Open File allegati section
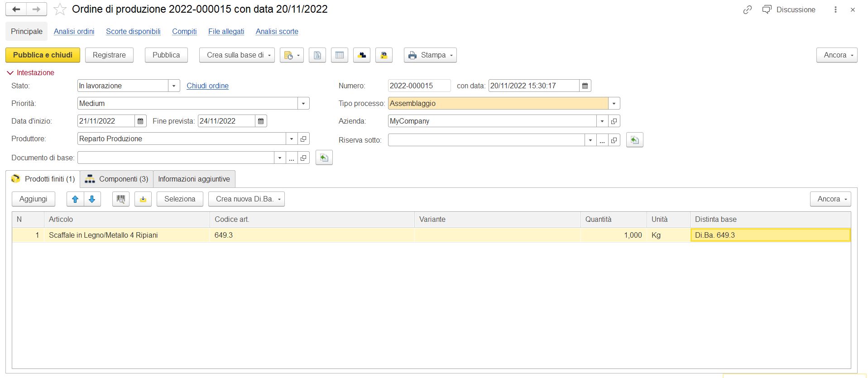The width and height of the screenshot is (868, 378). pyautogui.click(x=226, y=31)
